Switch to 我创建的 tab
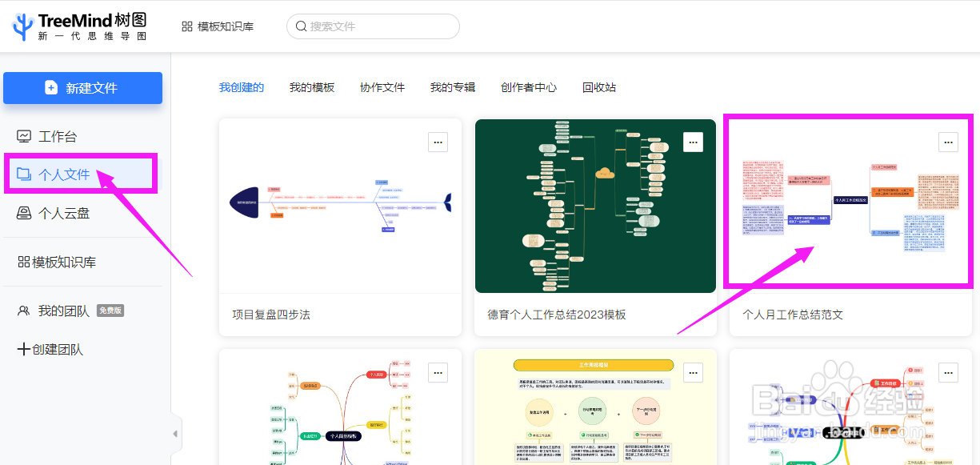 click(x=242, y=87)
